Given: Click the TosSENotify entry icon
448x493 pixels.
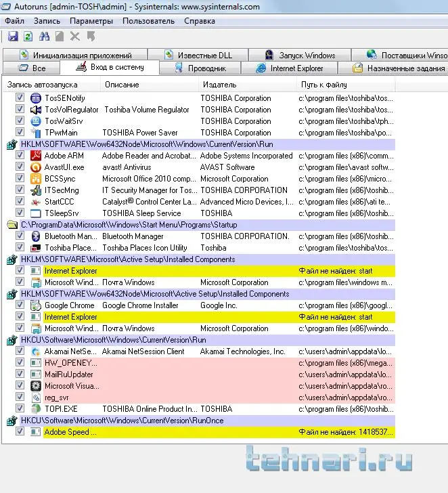Looking at the screenshot, I should (x=35, y=98).
